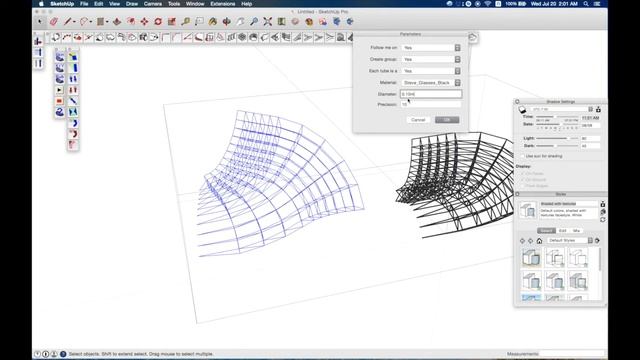Pick the Tape Measure tool

(185, 21)
